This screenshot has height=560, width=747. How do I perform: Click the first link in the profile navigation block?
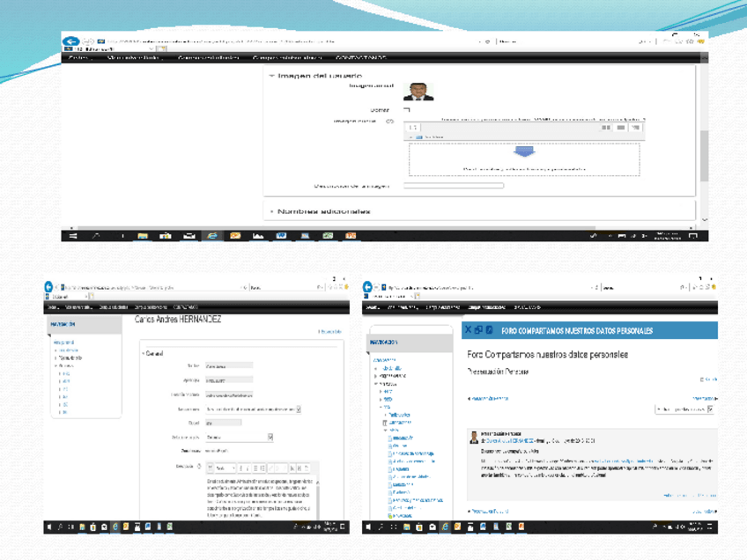pos(63,343)
